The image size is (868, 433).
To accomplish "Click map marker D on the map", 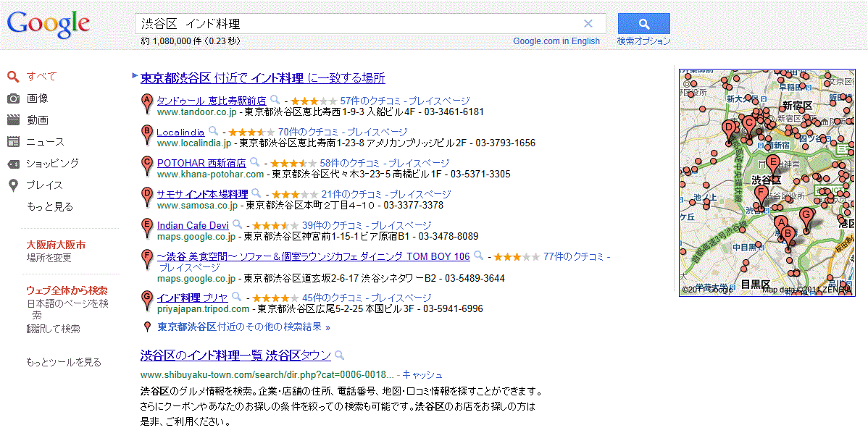I will [x=728, y=133].
